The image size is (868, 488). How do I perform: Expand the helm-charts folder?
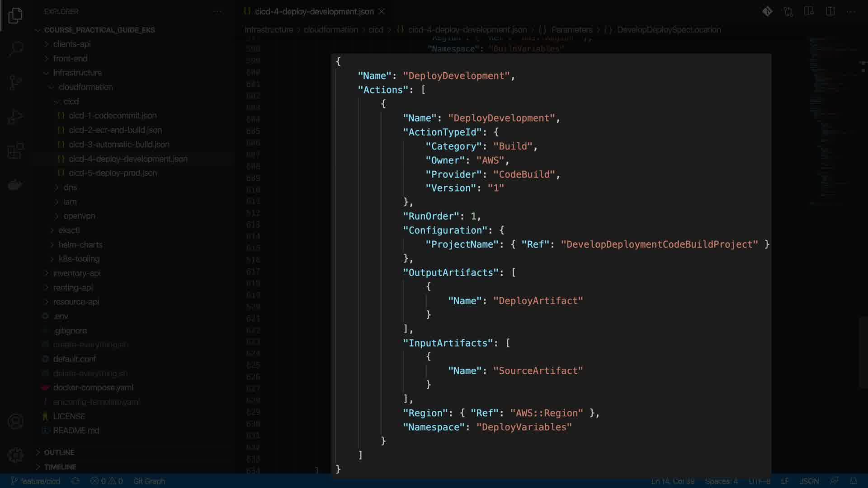(x=80, y=244)
